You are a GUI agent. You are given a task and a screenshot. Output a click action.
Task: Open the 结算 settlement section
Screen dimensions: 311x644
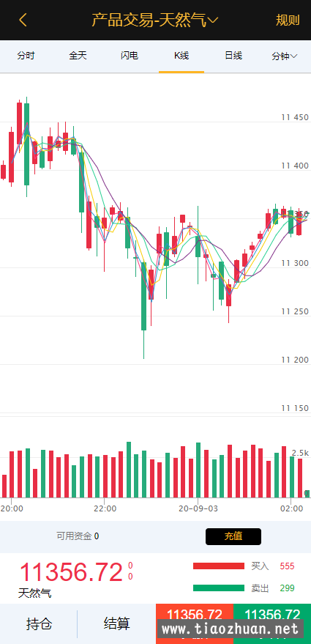coord(117,624)
